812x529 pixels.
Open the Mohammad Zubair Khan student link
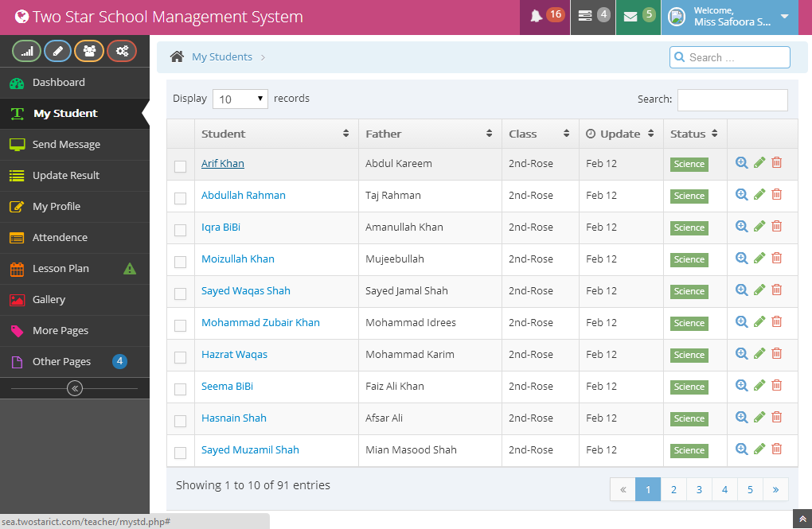(260, 322)
